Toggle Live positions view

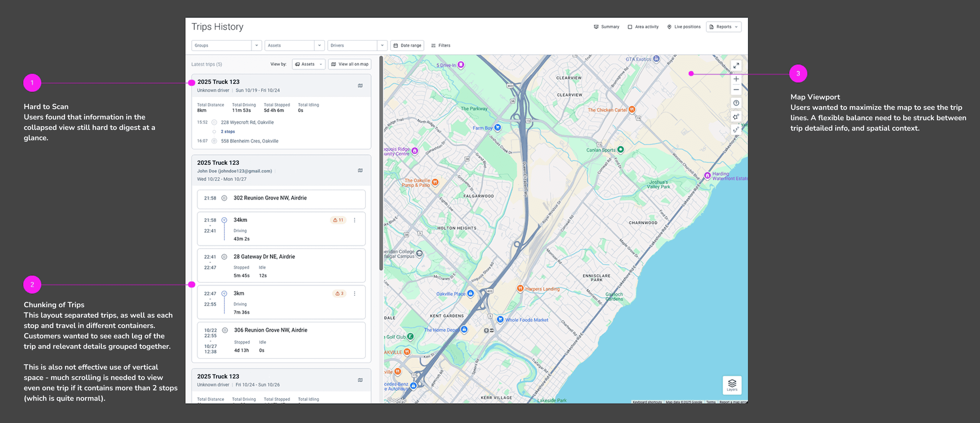[x=684, y=27]
